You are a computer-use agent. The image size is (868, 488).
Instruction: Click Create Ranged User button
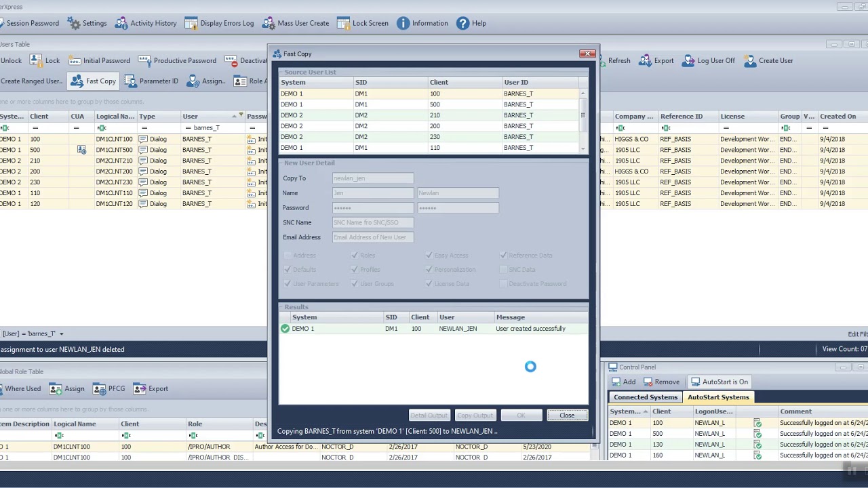[31, 81]
